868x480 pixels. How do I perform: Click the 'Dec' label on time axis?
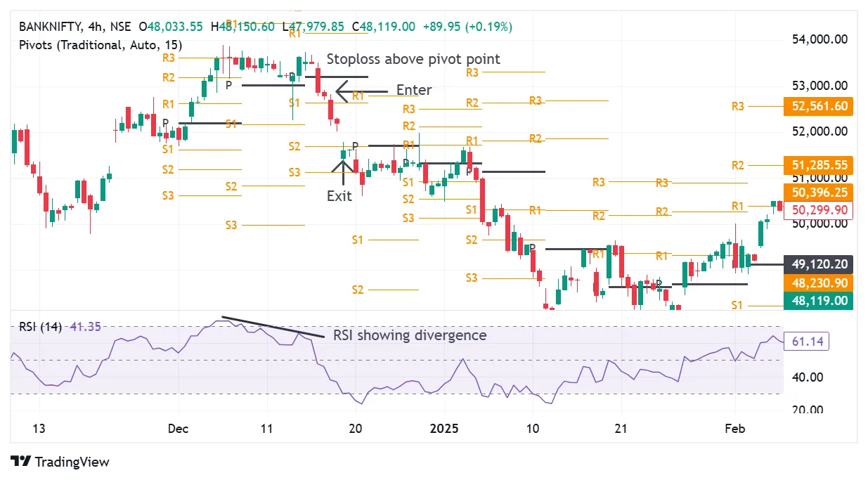coord(179,429)
